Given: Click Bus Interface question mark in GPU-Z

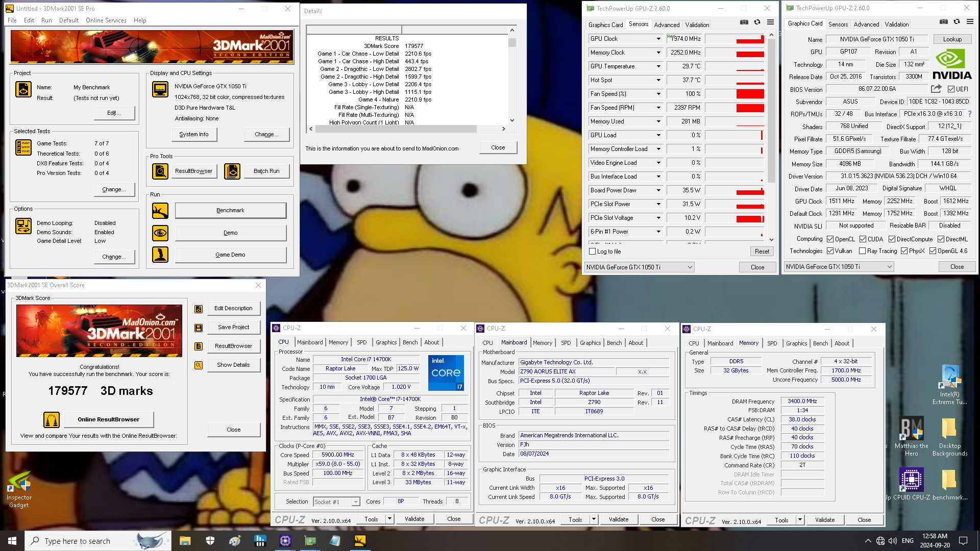Looking at the screenshot, I should click(970, 114).
